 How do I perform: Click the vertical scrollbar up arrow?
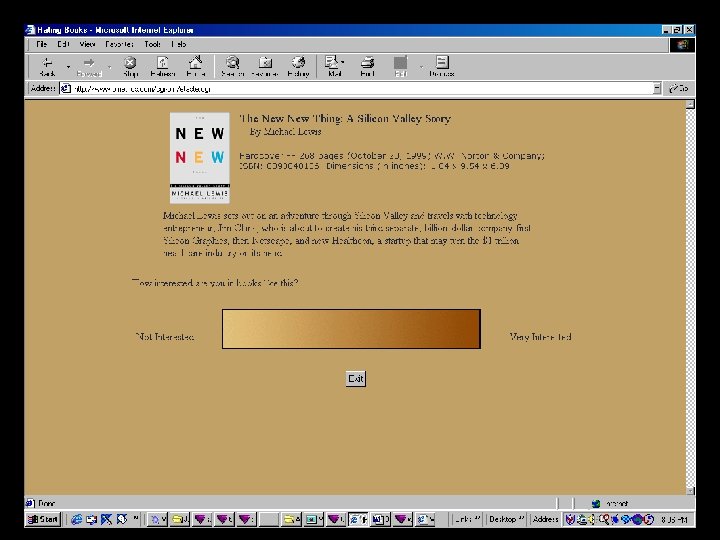coord(690,105)
